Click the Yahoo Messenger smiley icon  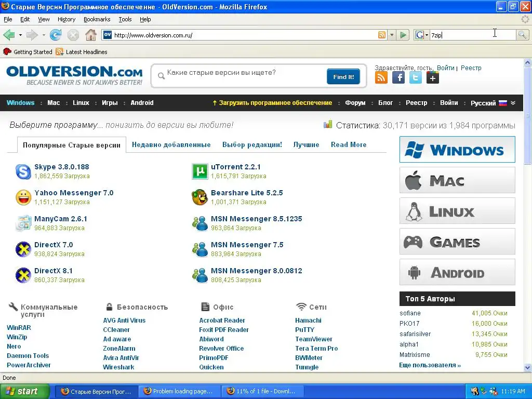pyautogui.click(x=23, y=197)
